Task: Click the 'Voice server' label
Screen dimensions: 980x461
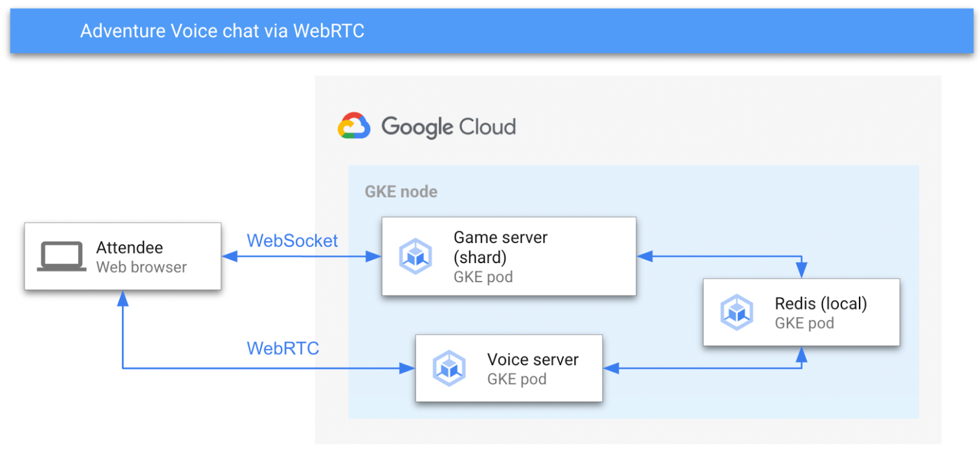Action: [x=533, y=359]
